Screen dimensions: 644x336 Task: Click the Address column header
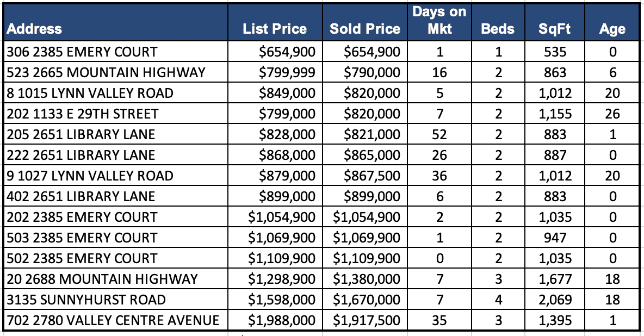tap(35, 29)
